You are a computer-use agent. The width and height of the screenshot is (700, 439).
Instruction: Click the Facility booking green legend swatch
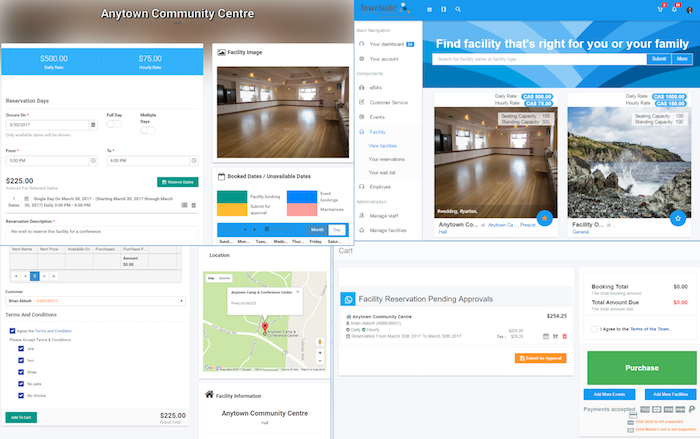pos(232,197)
